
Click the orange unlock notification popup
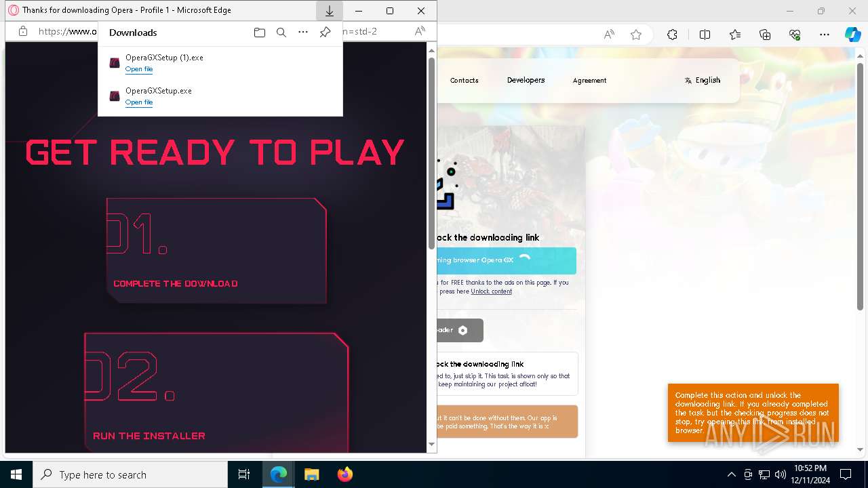pyautogui.click(x=753, y=413)
